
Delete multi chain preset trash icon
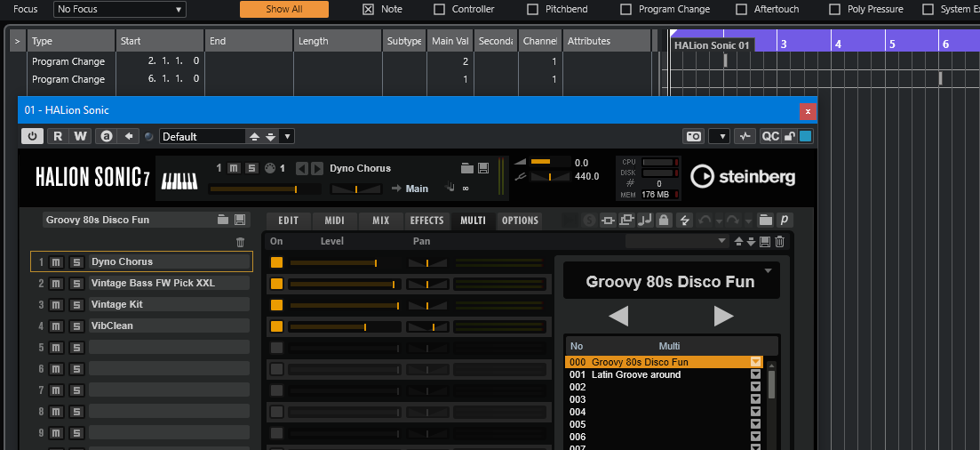pos(779,242)
